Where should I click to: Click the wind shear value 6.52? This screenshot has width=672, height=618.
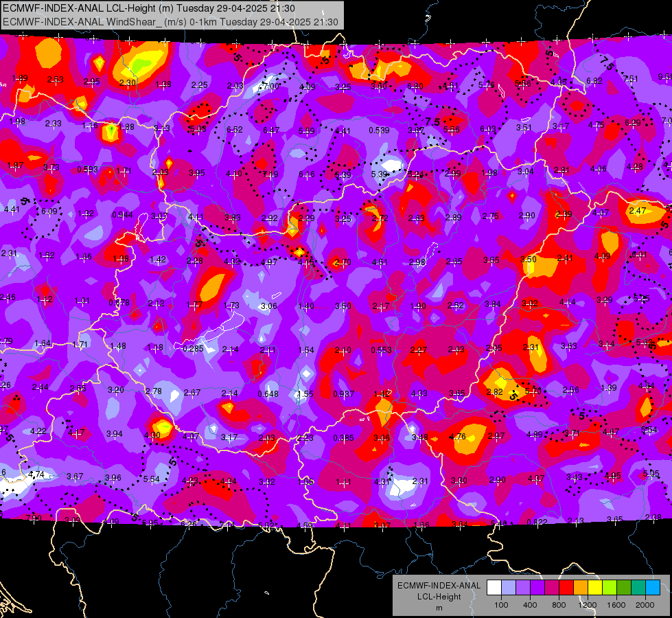tap(235, 130)
